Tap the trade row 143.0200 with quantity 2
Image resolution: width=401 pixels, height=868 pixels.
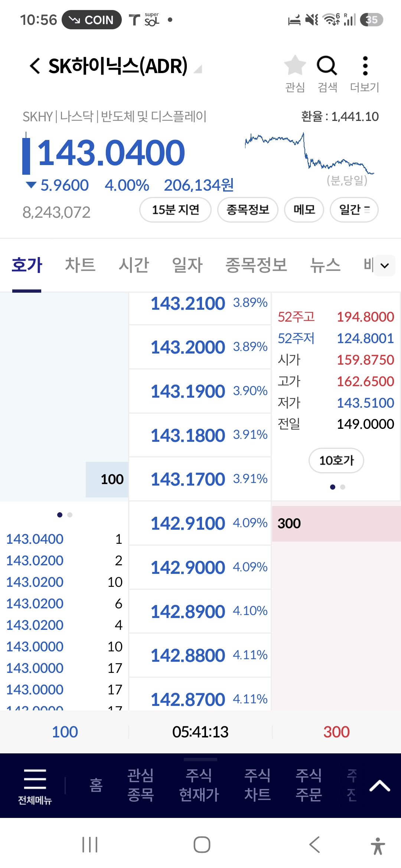coord(64,560)
